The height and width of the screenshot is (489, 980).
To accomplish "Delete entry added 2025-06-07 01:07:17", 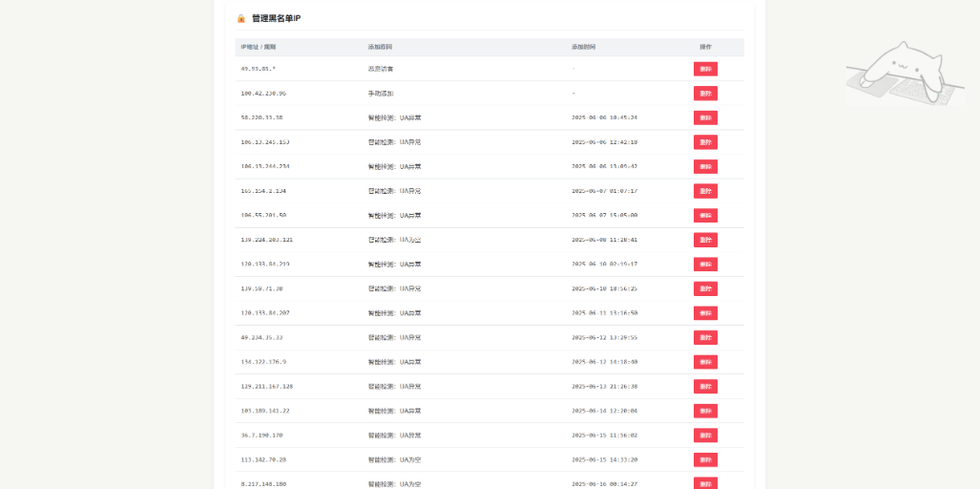I will click(705, 191).
